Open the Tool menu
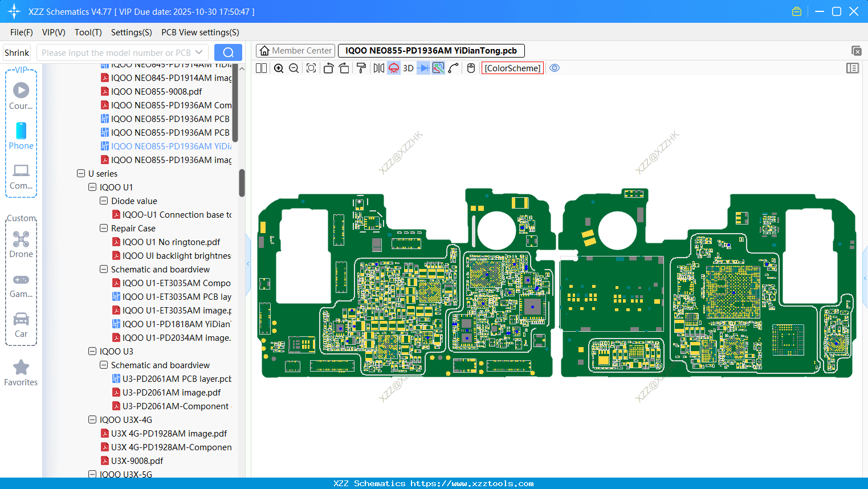This screenshot has height=489, width=868. pos(88,32)
